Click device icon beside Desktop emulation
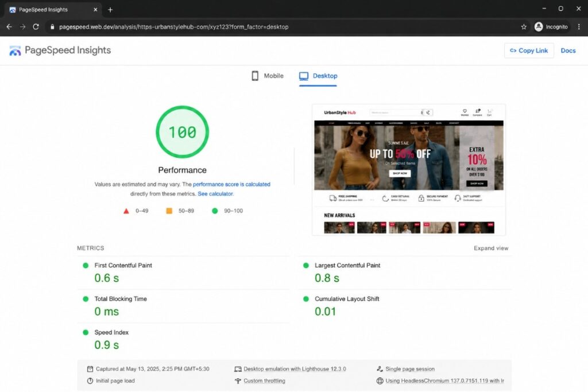Image resolution: width=588 pixels, height=392 pixels. [238, 369]
